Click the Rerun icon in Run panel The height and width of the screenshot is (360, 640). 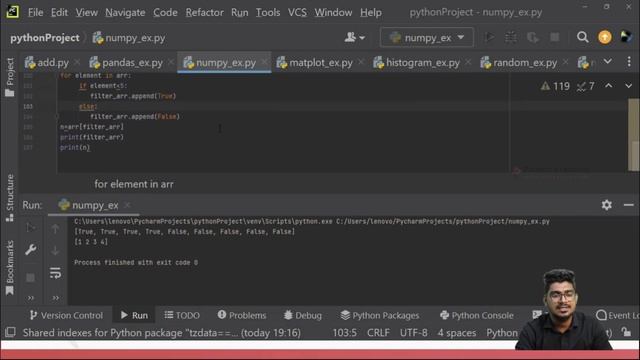pos(31,227)
